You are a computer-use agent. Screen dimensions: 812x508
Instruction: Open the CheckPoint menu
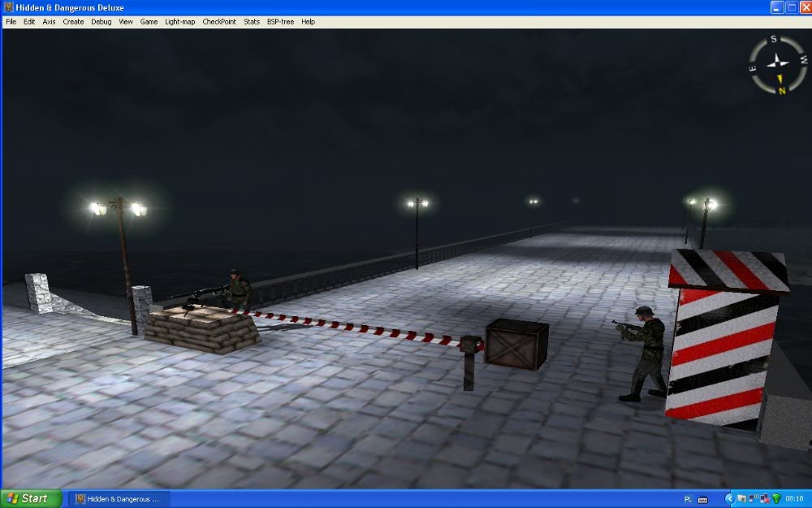(x=219, y=22)
